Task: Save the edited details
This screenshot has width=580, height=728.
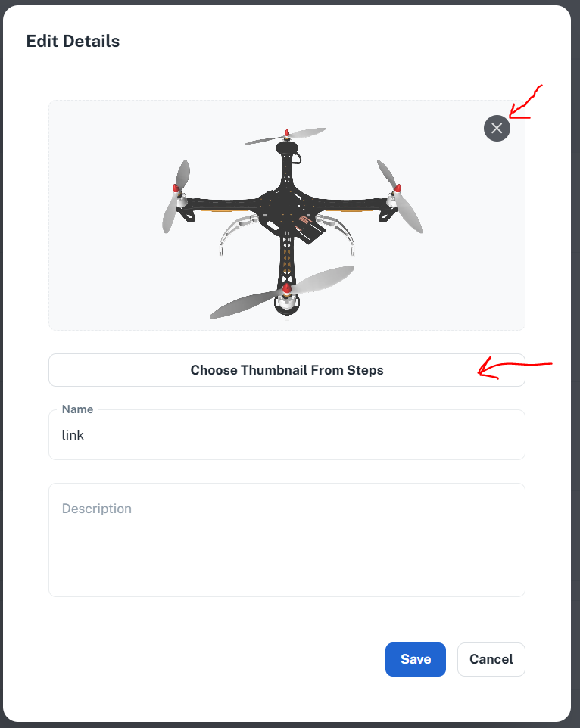Action: [x=415, y=659]
